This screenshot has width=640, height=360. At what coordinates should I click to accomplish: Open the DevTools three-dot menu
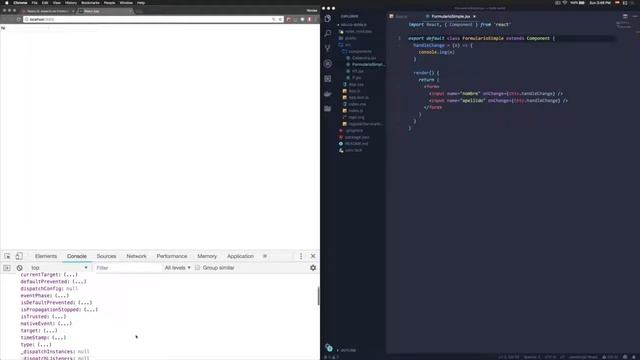click(x=301, y=256)
